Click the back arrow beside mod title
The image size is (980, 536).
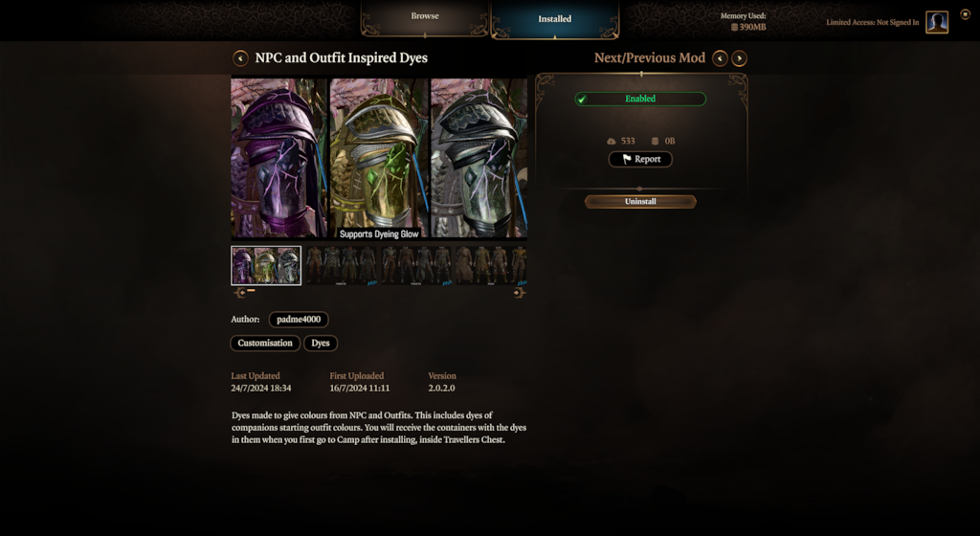[x=240, y=58]
